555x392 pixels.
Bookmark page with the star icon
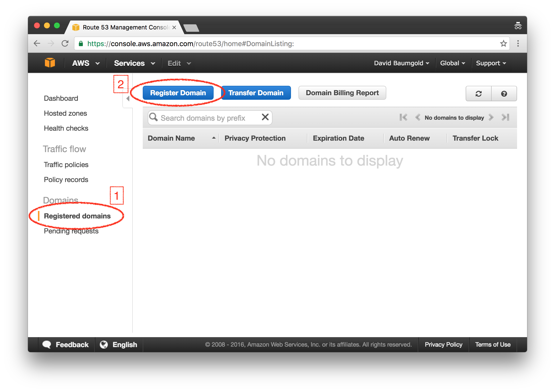click(503, 44)
